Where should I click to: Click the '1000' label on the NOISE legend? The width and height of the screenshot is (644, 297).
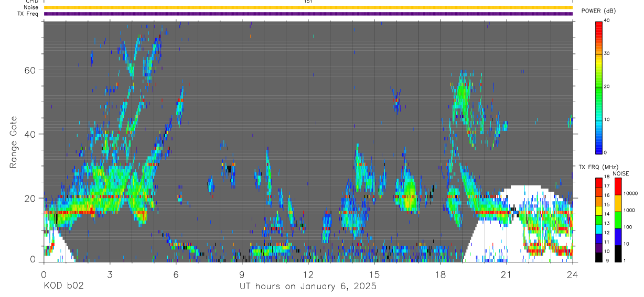coord(629,210)
